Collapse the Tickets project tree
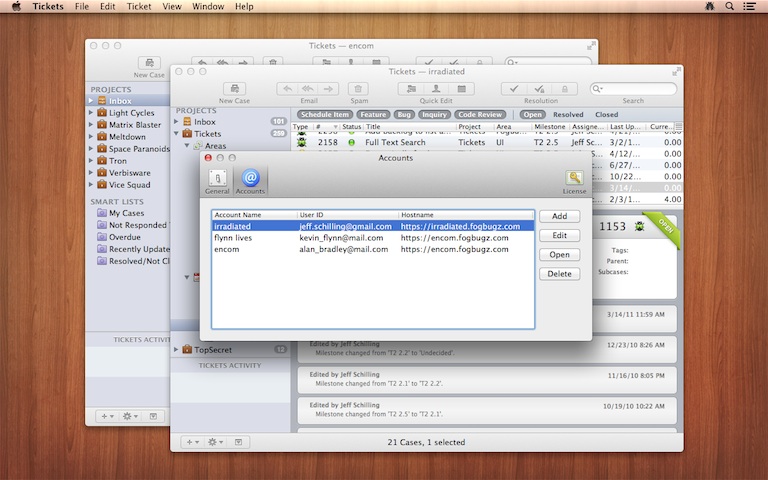 177,133
